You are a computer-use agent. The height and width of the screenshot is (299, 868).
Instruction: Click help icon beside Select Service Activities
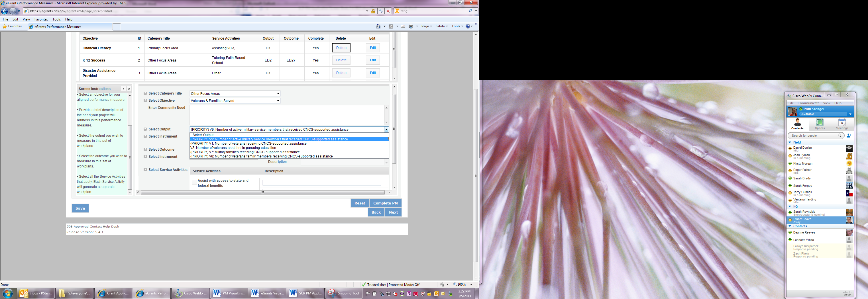pos(145,170)
